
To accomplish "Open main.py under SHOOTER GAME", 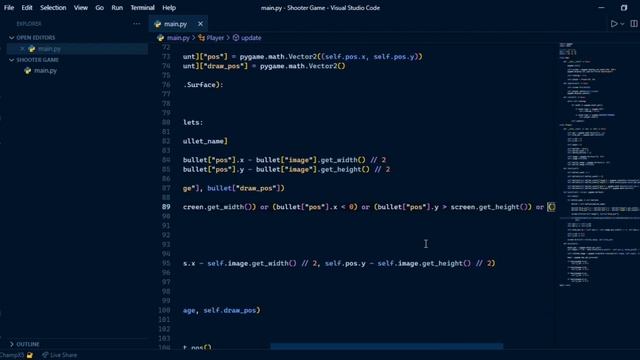I will coord(45,71).
